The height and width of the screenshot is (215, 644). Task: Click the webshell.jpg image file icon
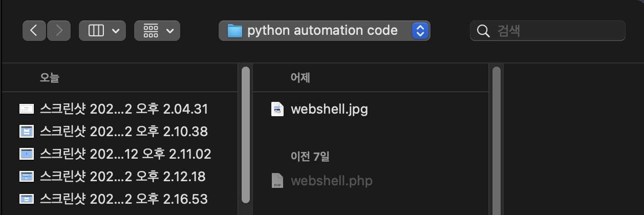pos(277,109)
